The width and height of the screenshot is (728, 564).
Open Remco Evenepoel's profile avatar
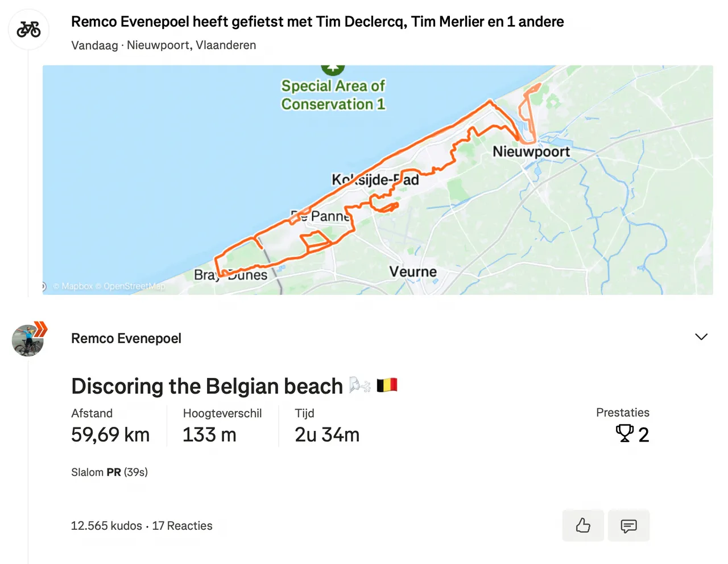click(x=28, y=340)
